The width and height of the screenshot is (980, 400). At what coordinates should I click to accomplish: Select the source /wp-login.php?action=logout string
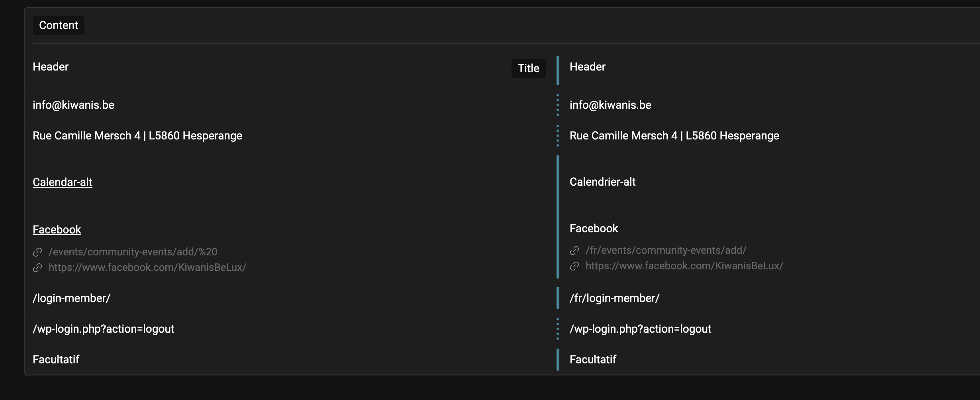pos(104,329)
